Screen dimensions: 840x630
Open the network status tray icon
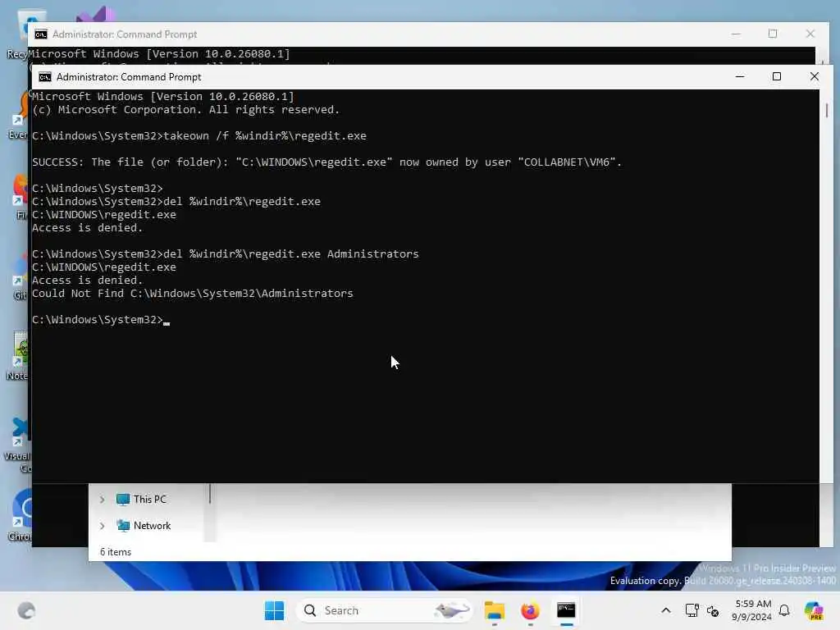coord(692,610)
